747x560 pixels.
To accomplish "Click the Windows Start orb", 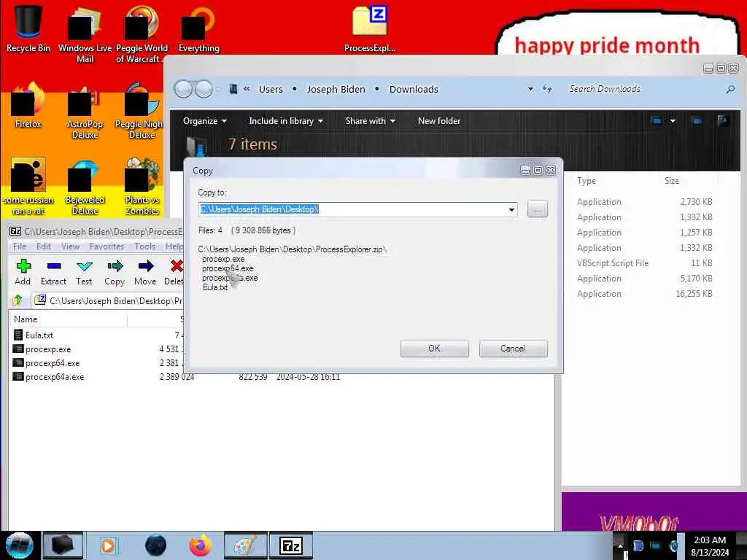I will (20, 545).
